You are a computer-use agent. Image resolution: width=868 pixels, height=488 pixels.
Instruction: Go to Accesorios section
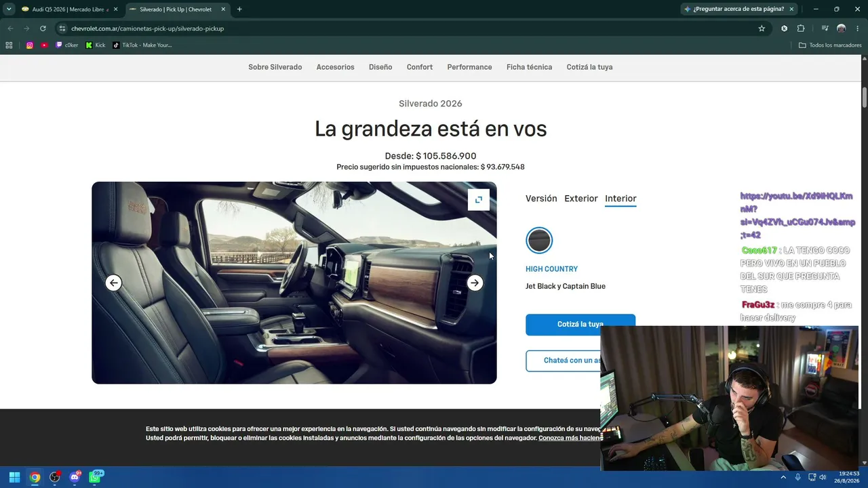335,67
